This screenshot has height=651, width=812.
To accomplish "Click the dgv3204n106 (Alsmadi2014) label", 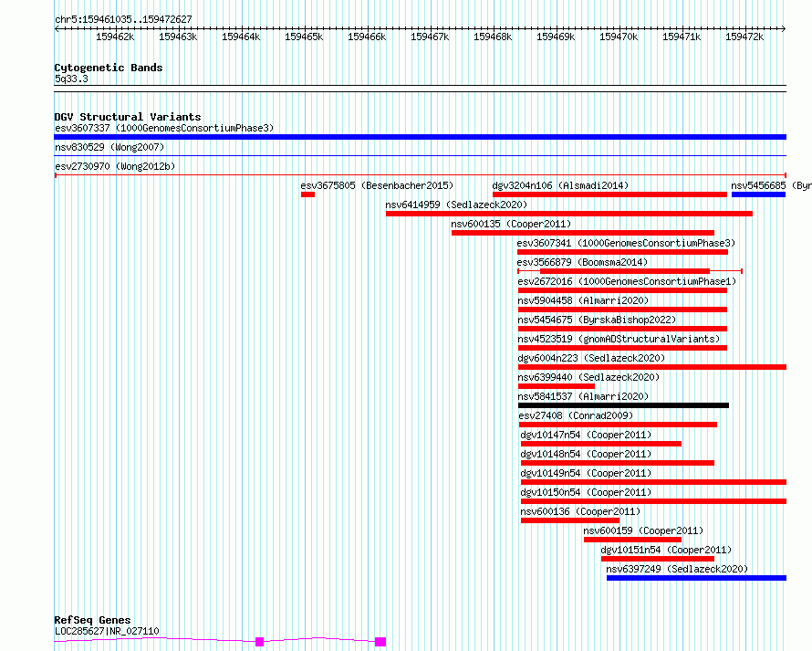I will 560,185.
